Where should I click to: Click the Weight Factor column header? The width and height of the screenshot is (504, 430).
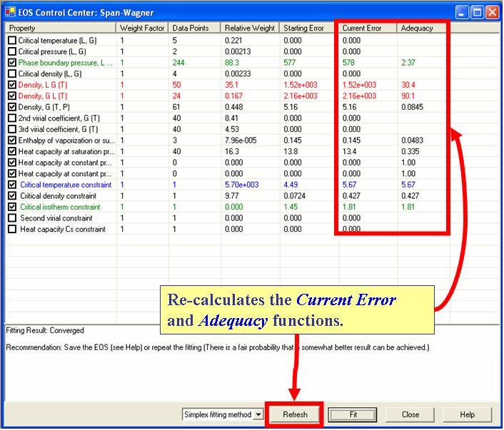point(143,29)
